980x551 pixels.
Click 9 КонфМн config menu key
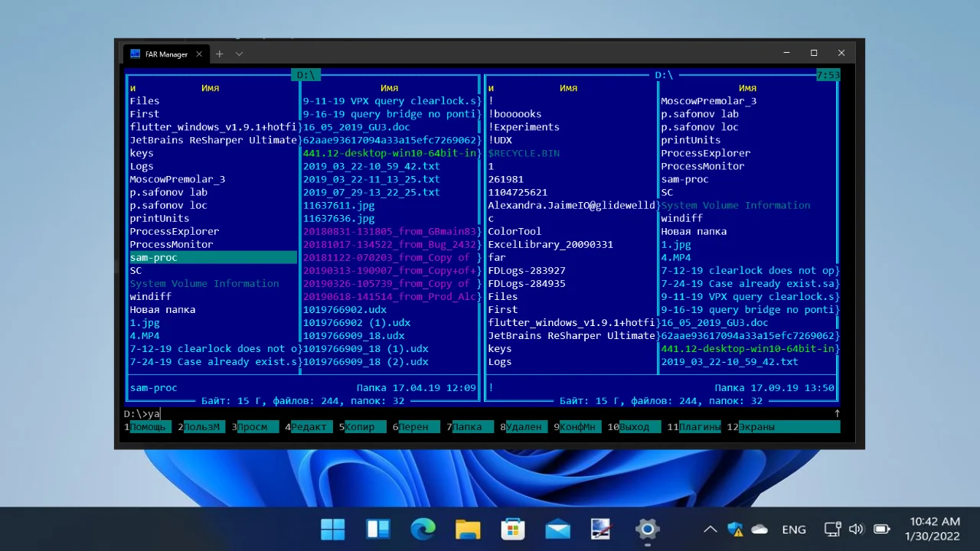(578, 427)
